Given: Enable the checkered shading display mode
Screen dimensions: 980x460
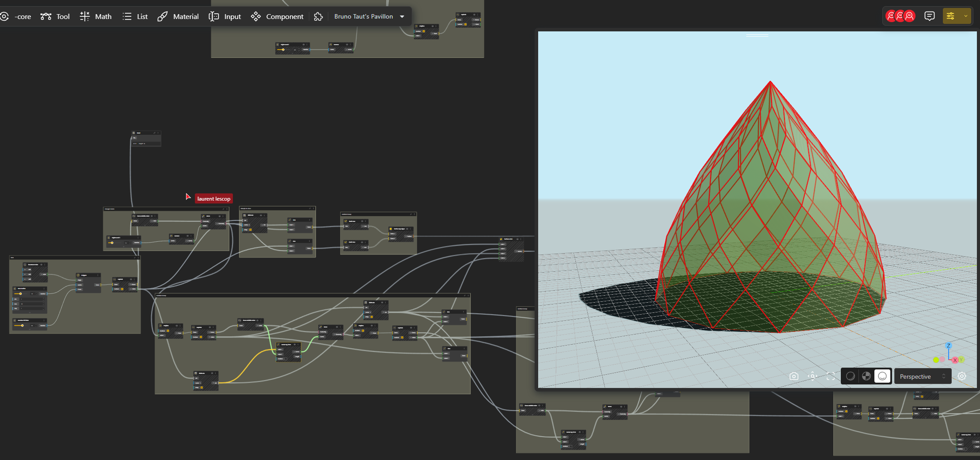Looking at the screenshot, I should (x=866, y=376).
